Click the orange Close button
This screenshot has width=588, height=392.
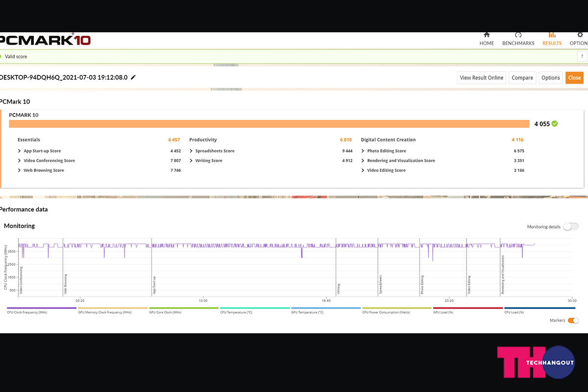click(575, 78)
